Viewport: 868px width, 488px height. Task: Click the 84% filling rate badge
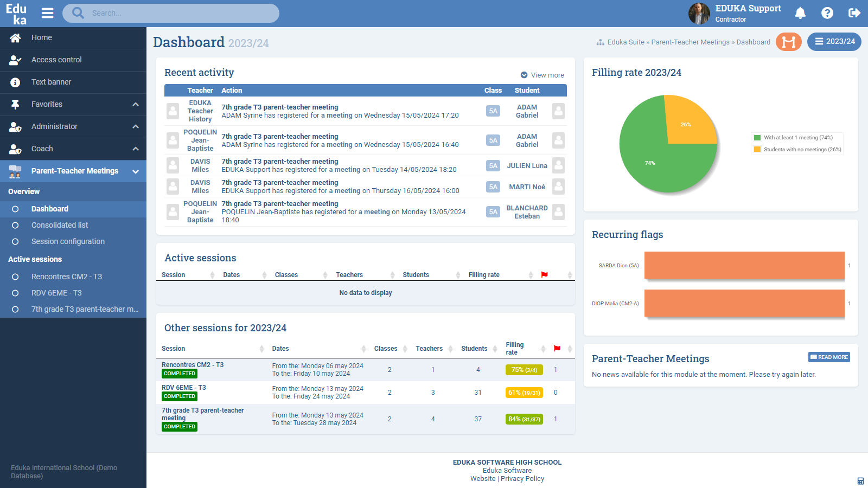[524, 419]
